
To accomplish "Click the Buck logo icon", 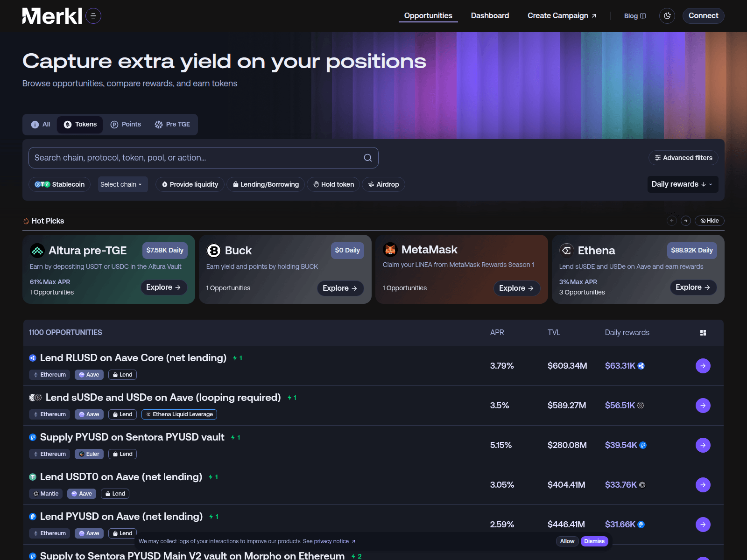I will tap(214, 251).
